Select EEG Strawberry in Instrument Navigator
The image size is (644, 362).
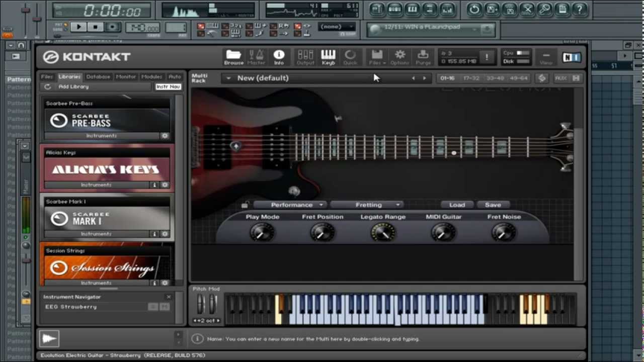click(x=71, y=307)
